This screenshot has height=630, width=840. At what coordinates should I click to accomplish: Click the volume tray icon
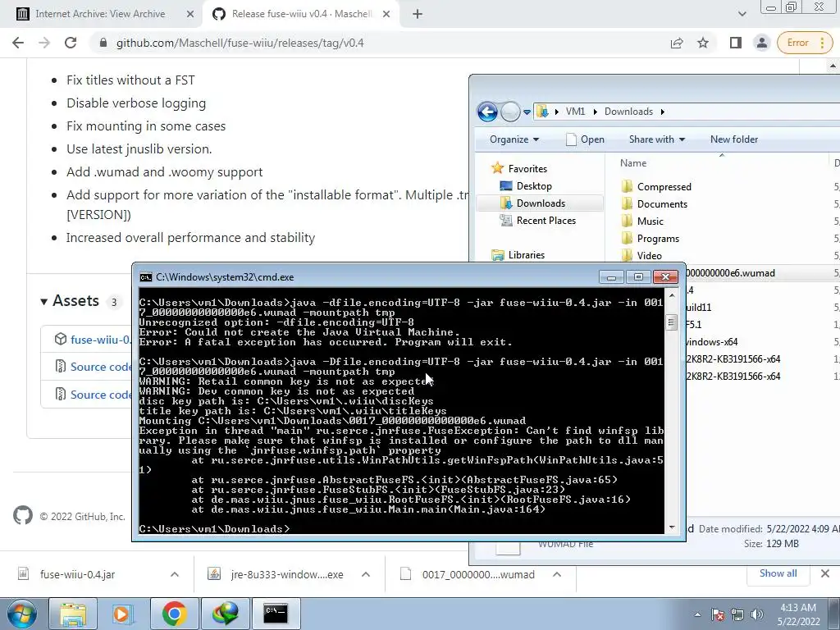click(x=757, y=614)
